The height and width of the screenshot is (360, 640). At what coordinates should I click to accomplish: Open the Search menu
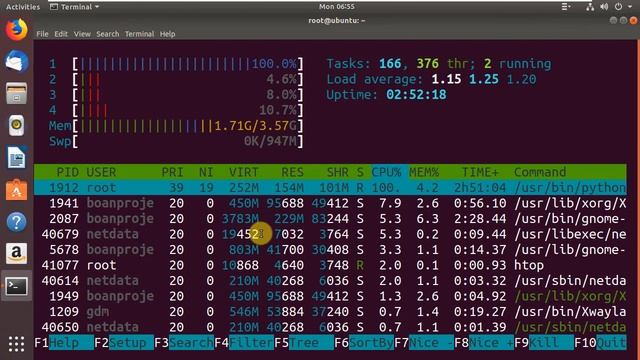108,34
